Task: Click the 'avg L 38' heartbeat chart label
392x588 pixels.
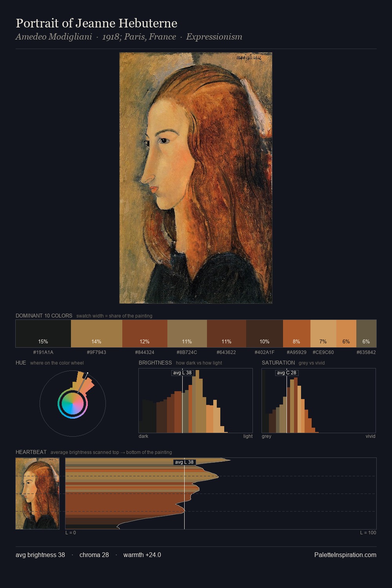Action: click(x=184, y=462)
